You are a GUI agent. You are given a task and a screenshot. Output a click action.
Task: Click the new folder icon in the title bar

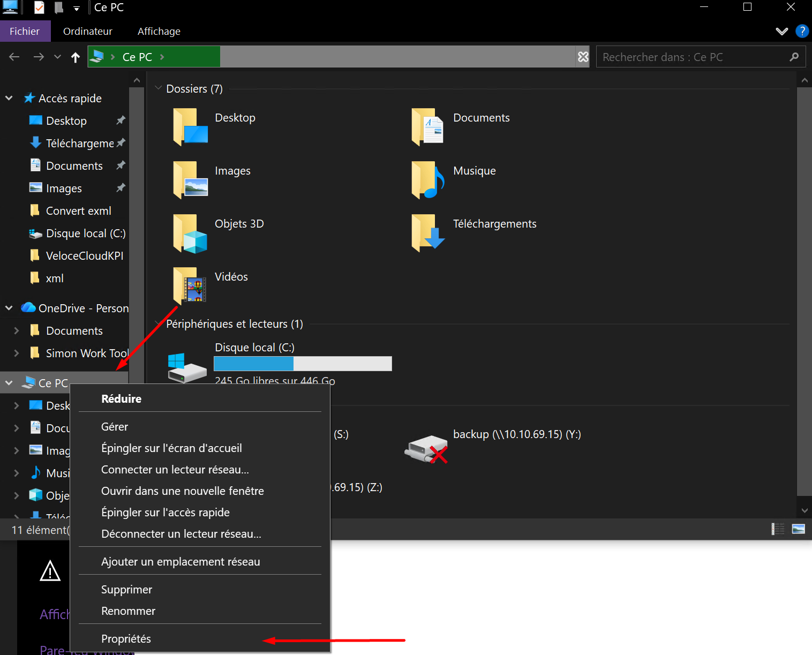pos(59,7)
